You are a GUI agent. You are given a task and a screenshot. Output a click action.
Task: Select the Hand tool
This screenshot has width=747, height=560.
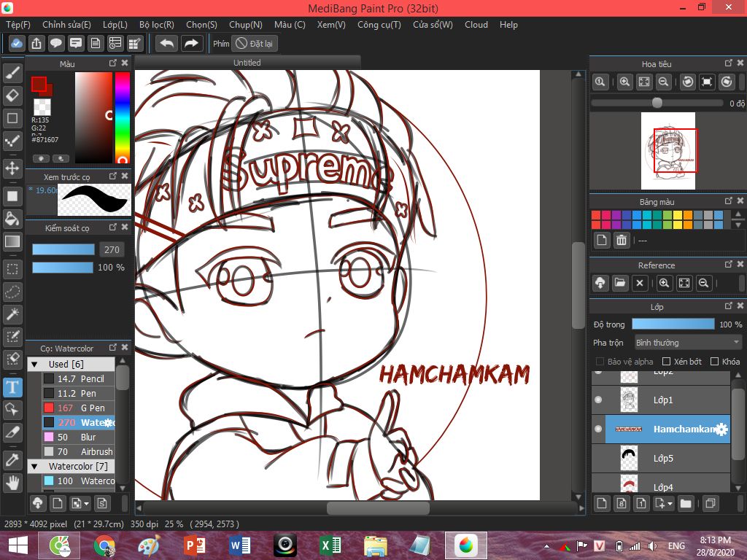pyautogui.click(x=12, y=483)
